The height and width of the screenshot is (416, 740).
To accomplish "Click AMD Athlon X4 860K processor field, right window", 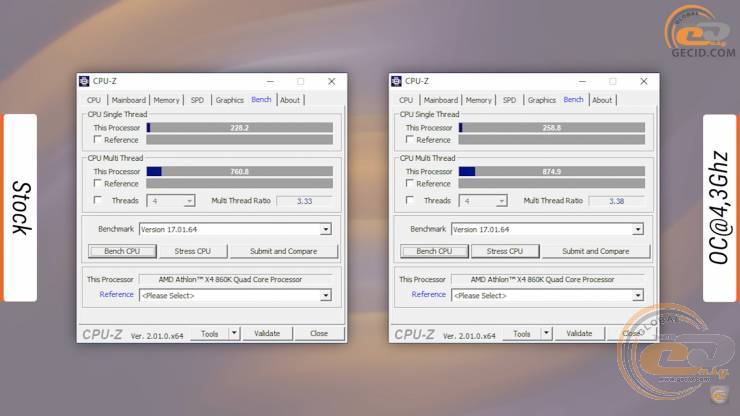I will [x=547, y=280].
